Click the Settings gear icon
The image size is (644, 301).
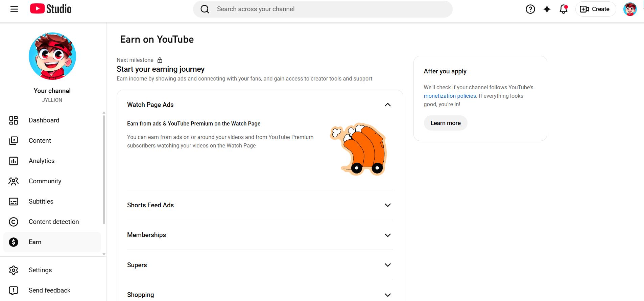pyautogui.click(x=14, y=270)
